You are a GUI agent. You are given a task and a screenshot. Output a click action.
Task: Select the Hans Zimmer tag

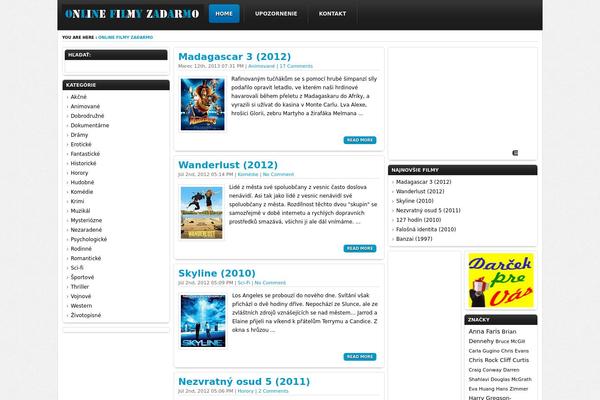point(512,389)
